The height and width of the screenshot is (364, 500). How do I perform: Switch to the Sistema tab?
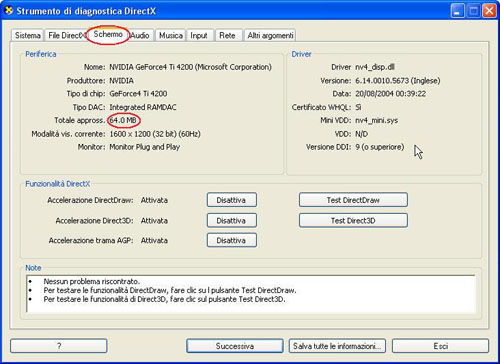[28, 35]
